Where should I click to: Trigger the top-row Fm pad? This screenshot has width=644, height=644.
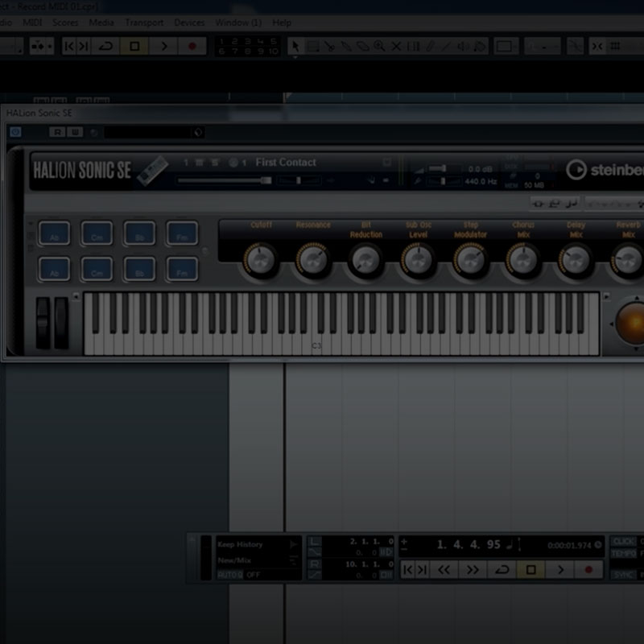[x=183, y=233]
